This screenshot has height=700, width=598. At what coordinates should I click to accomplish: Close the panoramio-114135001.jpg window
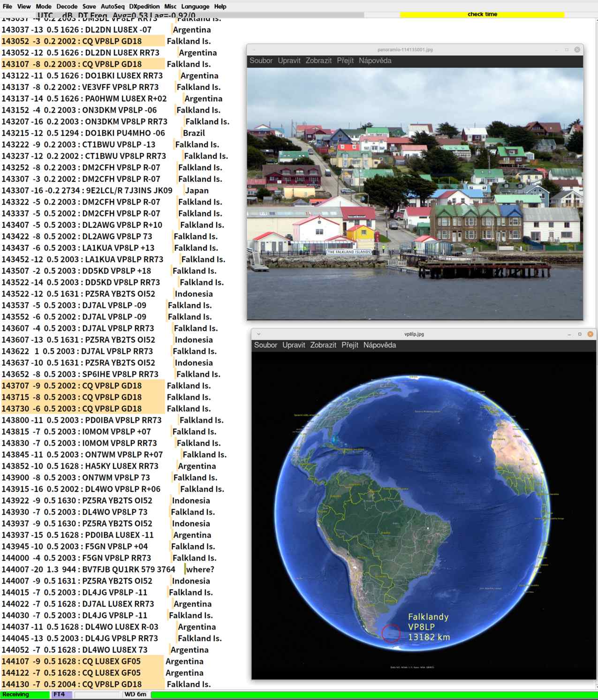click(x=577, y=50)
